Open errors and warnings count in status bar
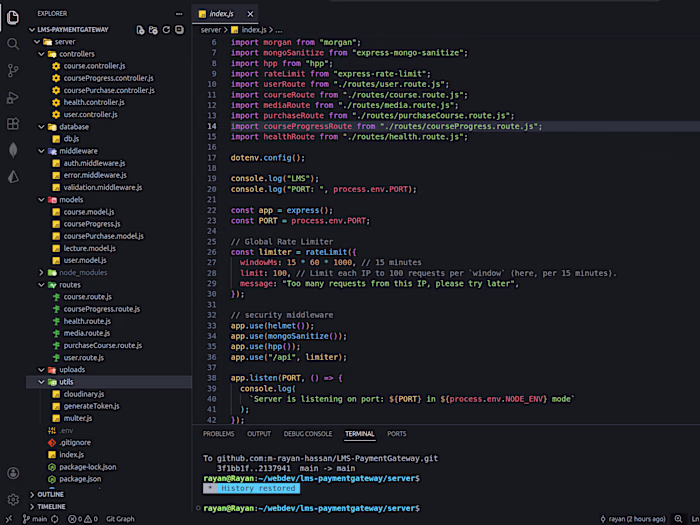 pyautogui.click(x=83, y=519)
